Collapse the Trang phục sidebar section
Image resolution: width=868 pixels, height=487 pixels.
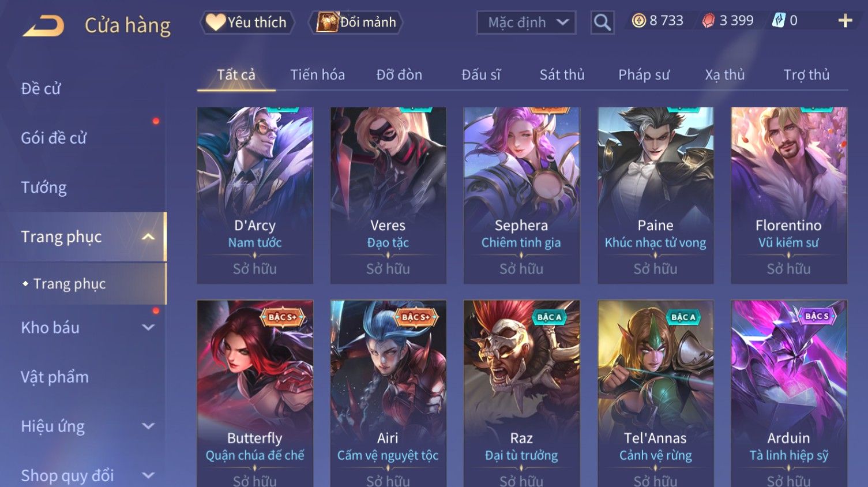pos(148,237)
